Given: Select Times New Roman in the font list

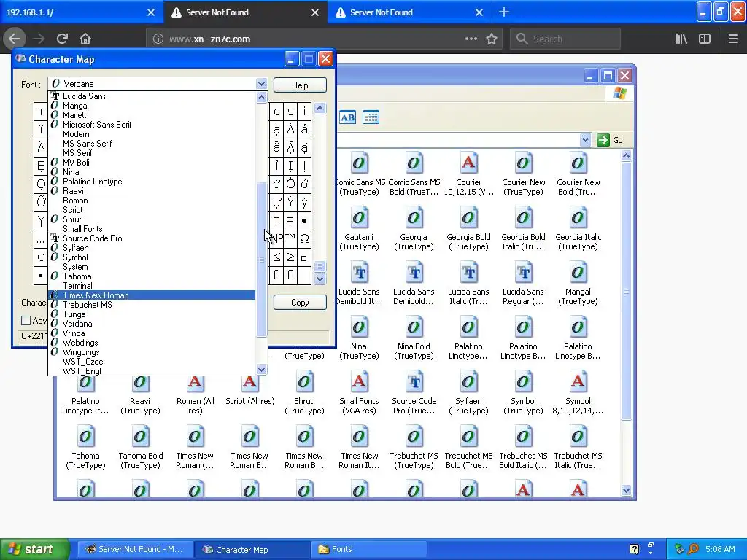Looking at the screenshot, I should pos(152,295).
